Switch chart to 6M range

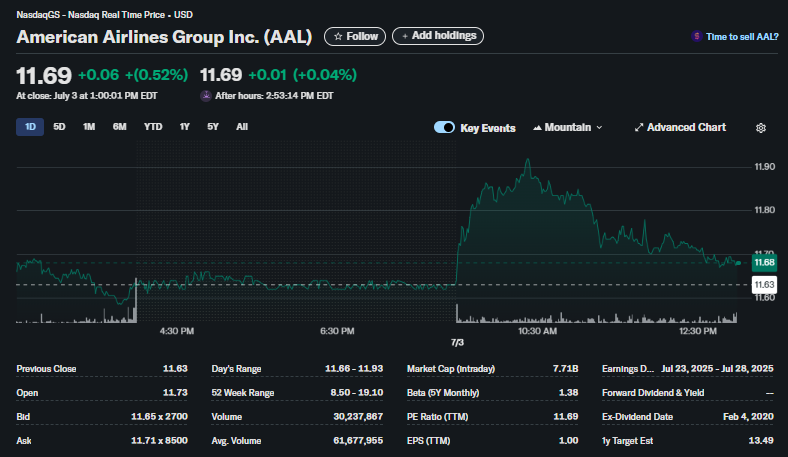[x=120, y=127]
